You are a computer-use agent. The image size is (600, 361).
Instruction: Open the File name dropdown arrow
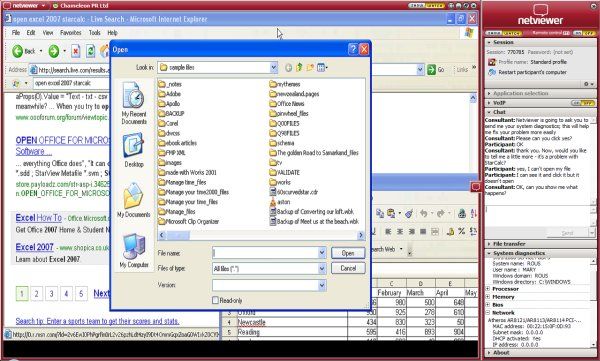pyautogui.click(x=322, y=253)
